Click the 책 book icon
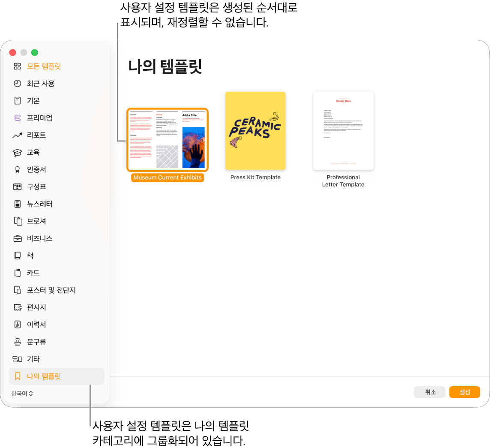The height and width of the screenshot is (448, 491). 18,256
